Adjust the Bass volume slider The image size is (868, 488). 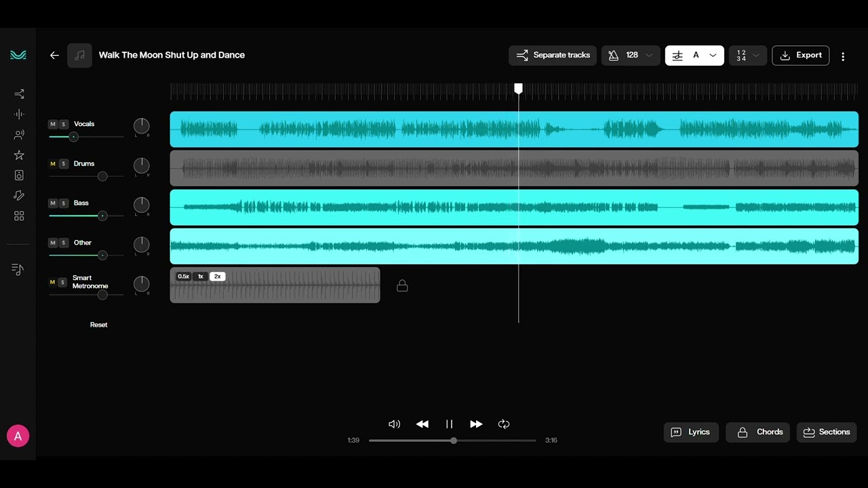[86, 216]
